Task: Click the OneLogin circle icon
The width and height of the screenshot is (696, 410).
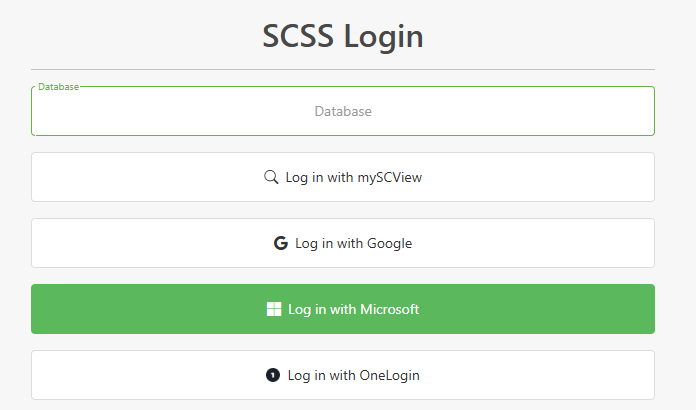Action: 273,375
